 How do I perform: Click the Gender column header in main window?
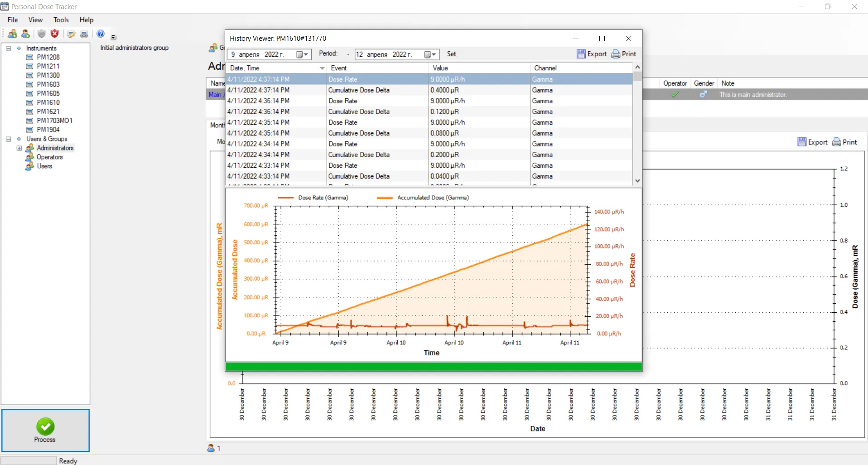click(x=704, y=83)
